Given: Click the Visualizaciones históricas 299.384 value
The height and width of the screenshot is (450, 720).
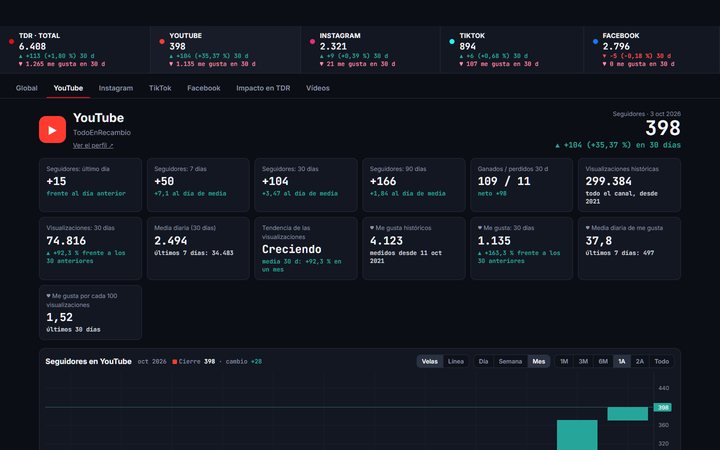Looking at the screenshot, I should (x=608, y=181).
